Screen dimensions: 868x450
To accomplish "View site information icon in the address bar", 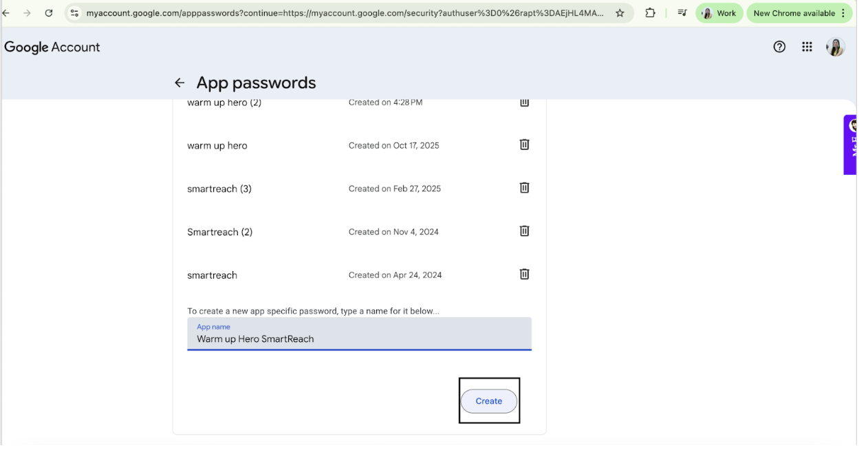I will tap(74, 13).
